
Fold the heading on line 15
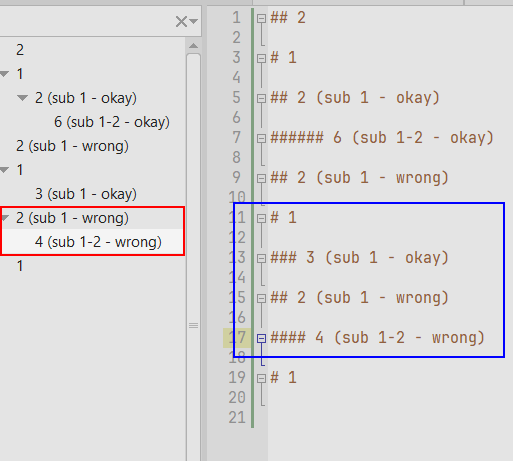(262, 298)
